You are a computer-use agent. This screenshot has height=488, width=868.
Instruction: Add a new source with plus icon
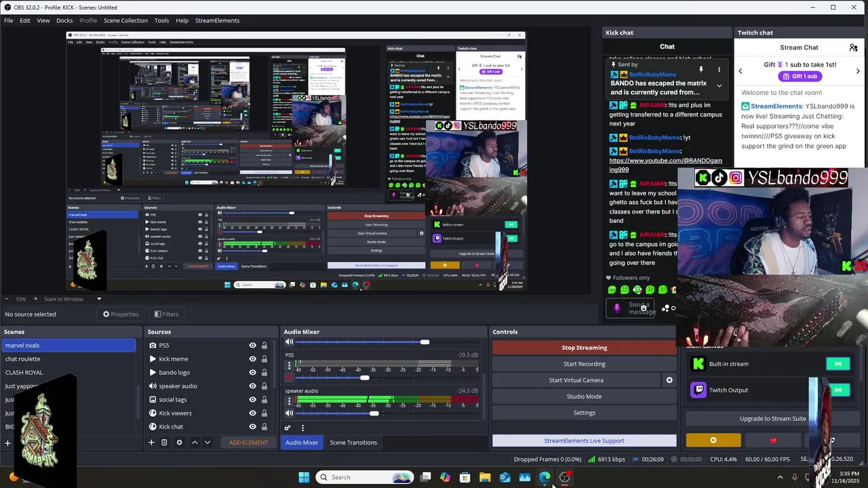click(x=151, y=443)
